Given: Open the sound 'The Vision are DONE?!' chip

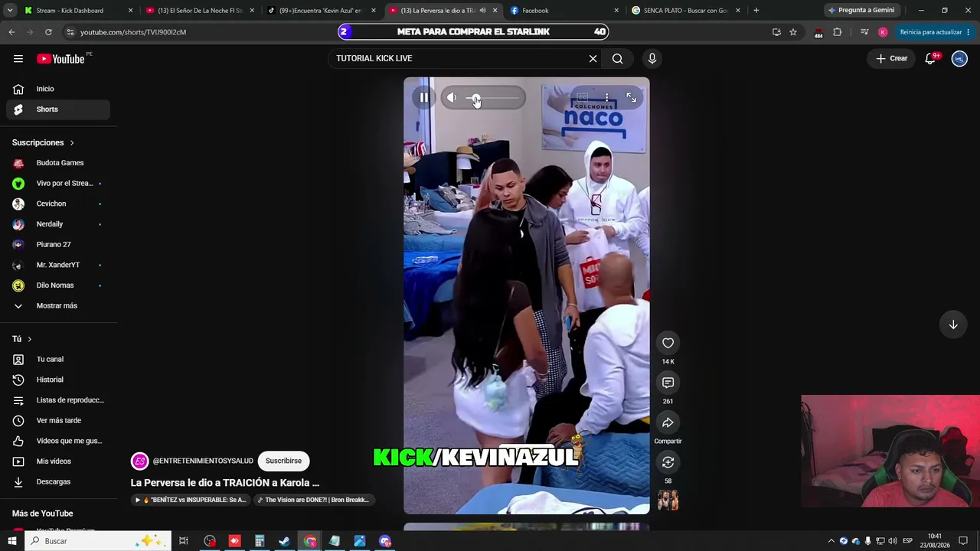Looking at the screenshot, I should coord(314,500).
